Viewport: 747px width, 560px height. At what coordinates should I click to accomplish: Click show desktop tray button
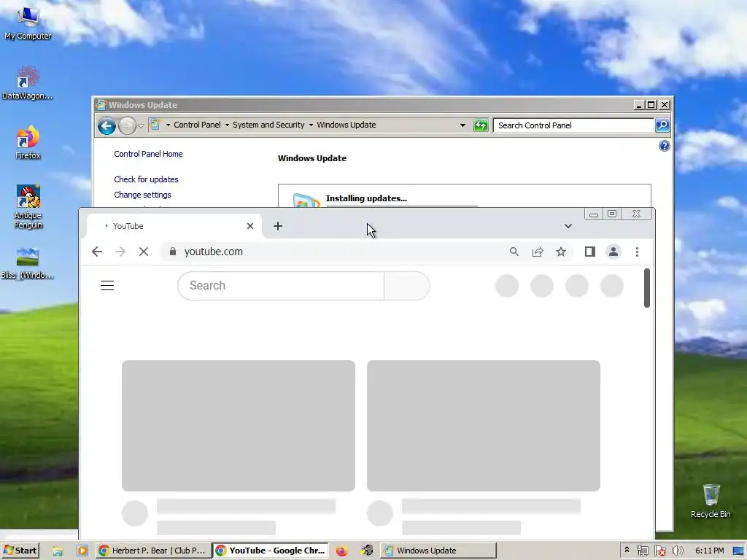pyautogui.click(x=738, y=551)
